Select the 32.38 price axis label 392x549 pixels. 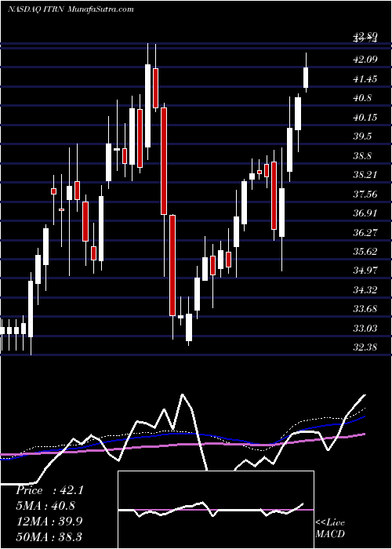pos(365,347)
